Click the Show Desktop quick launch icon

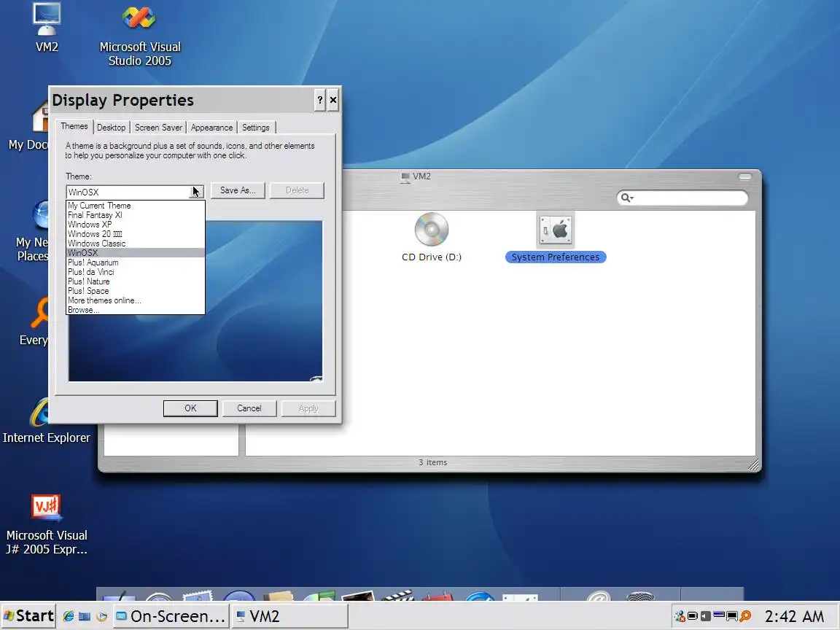[x=85, y=616]
